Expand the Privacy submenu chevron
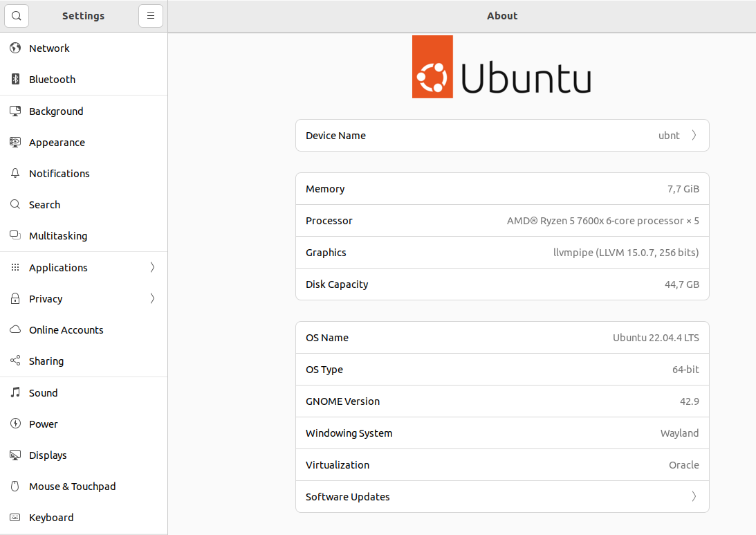Image resolution: width=756 pixels, height=535 pixels. pos(152,298)
